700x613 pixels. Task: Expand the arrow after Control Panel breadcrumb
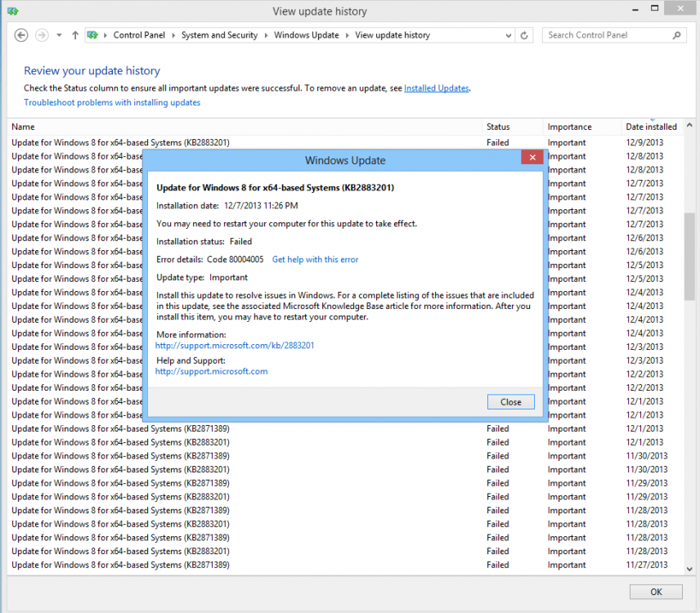pyautogui.click(x=173, y=35)
